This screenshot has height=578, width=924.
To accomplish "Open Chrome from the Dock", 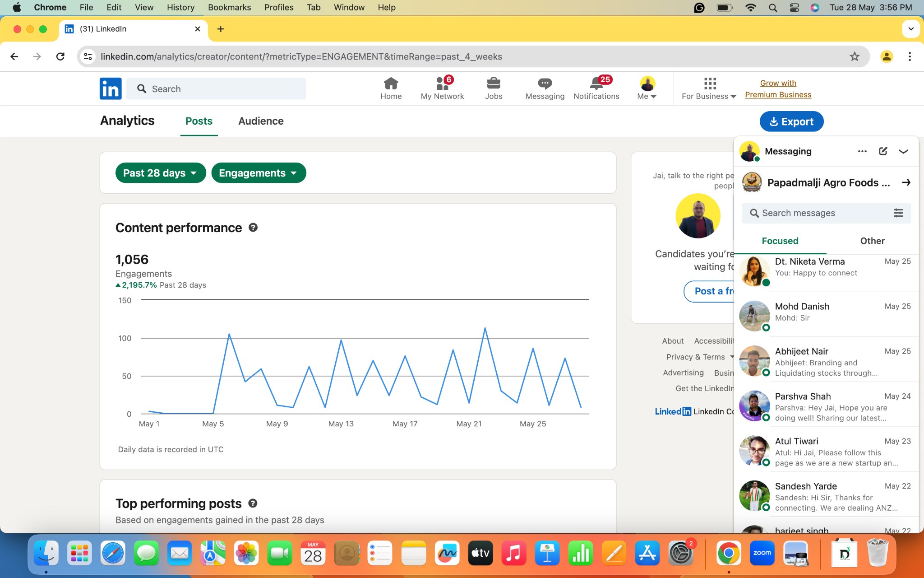I will coord(729,553).
